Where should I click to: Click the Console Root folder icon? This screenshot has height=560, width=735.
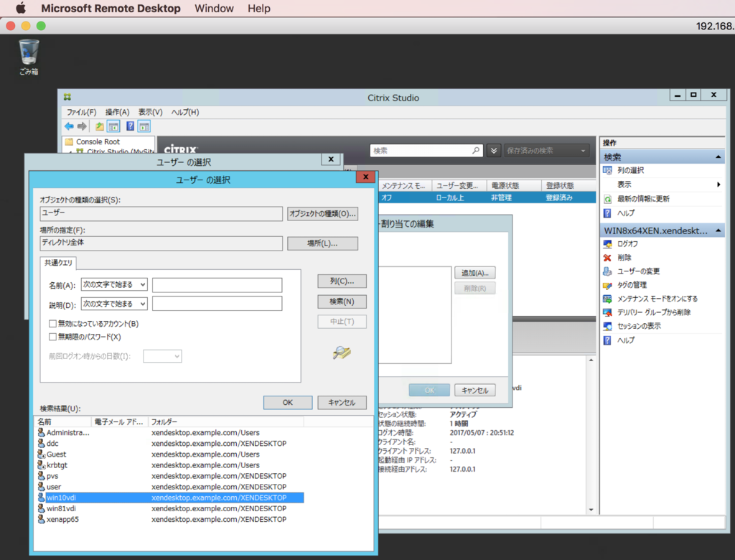(70, 141)
